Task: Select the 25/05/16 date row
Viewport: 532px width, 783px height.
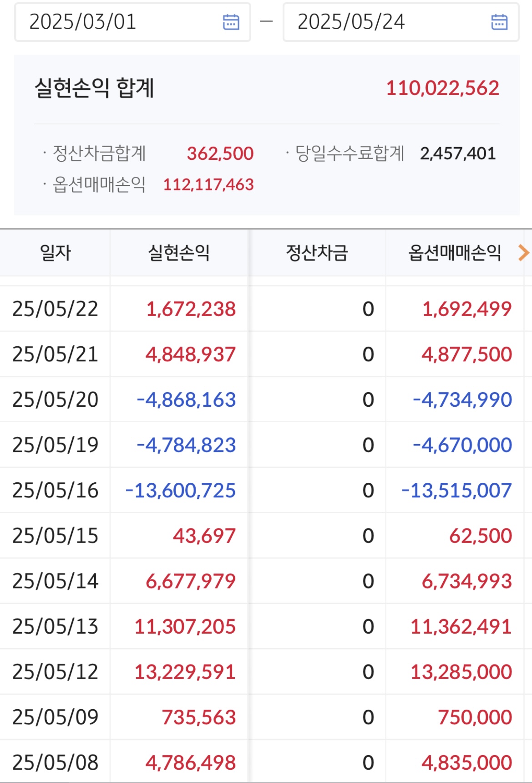Action: (55, 490)
